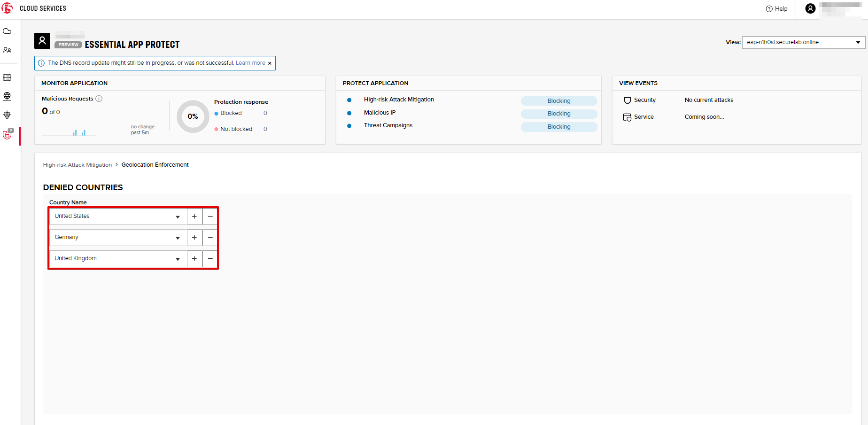This screenshot has height=425, width=868.
Task: Click the Help question mark icon
Action: pyautogui.click(x=769, y=9)
